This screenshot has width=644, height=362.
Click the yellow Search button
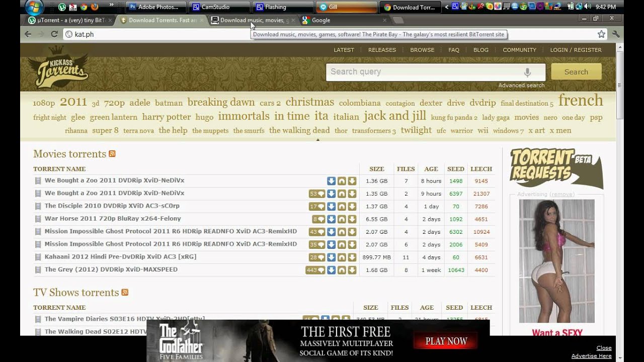(576, 72)
